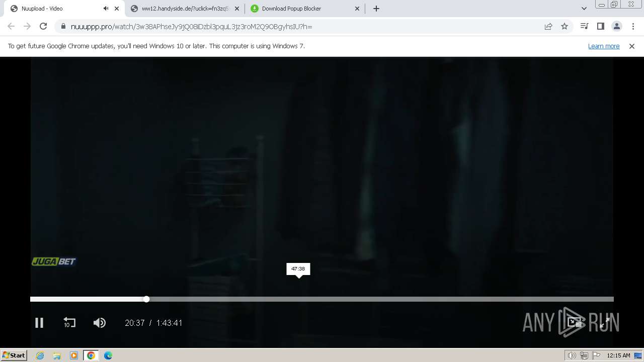Restore down the Chrome window
This screenshot has height=362, width=644.
[614, 5]
